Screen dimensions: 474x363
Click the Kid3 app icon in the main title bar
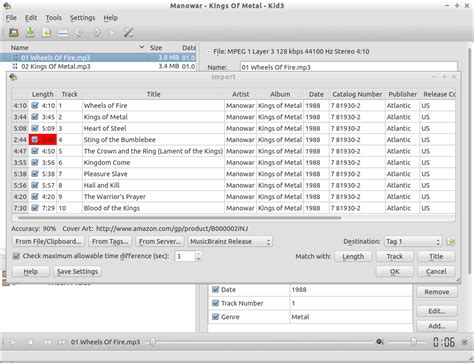[7, 6]
